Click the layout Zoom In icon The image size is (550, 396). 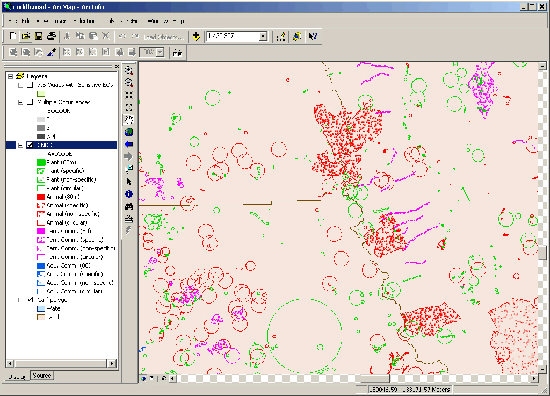pos(13,53)
